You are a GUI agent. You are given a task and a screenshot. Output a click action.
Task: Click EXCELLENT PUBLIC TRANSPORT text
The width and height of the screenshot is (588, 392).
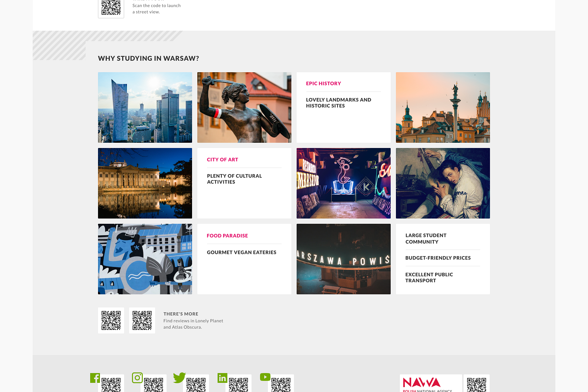(429, 278)
